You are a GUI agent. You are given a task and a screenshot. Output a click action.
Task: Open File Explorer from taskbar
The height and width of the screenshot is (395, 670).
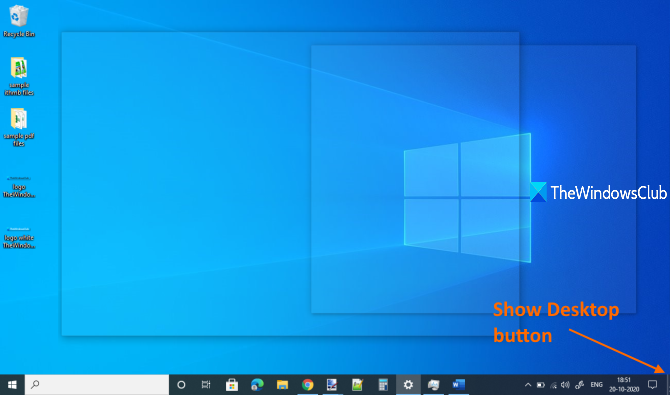click(282, 385)
